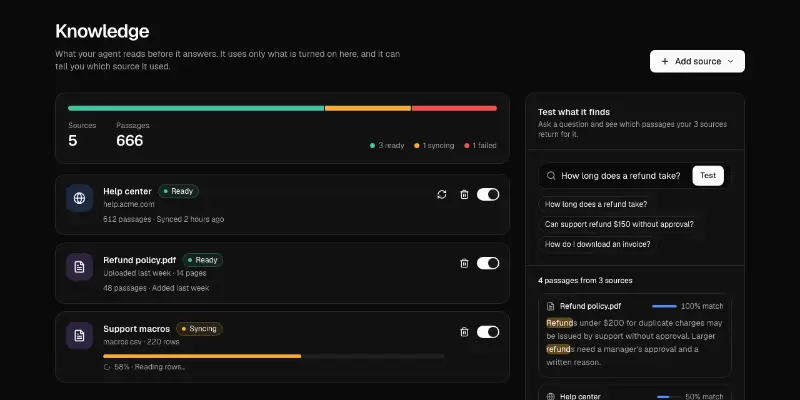Click the Support macros file icon
800x400 pixels.
pos(80,336)
